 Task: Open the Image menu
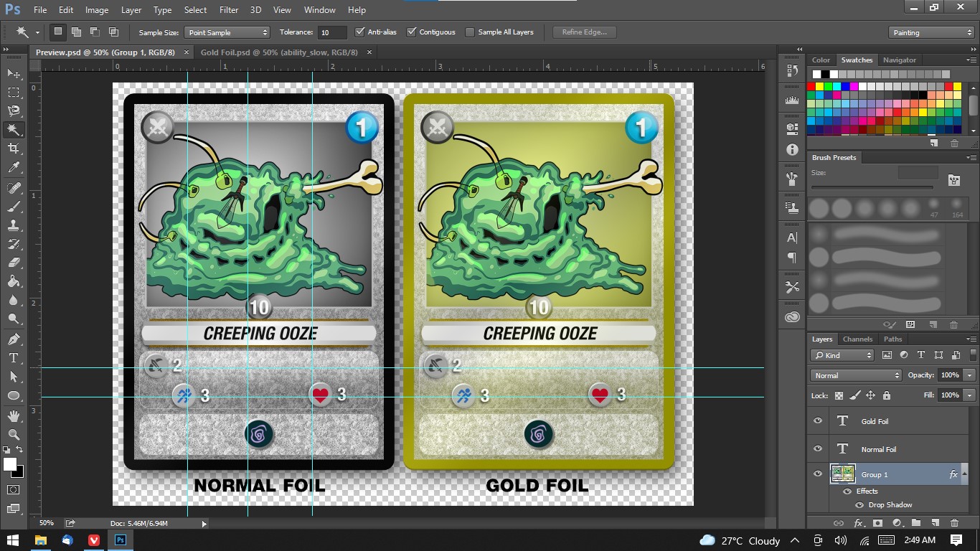[97, 10]
